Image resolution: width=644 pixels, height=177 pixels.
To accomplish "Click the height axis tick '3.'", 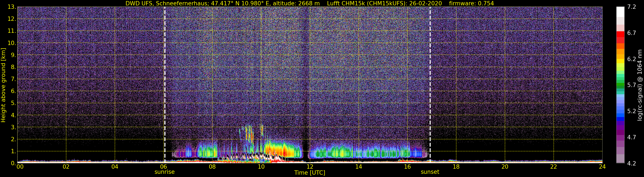I will click(13, 127).
